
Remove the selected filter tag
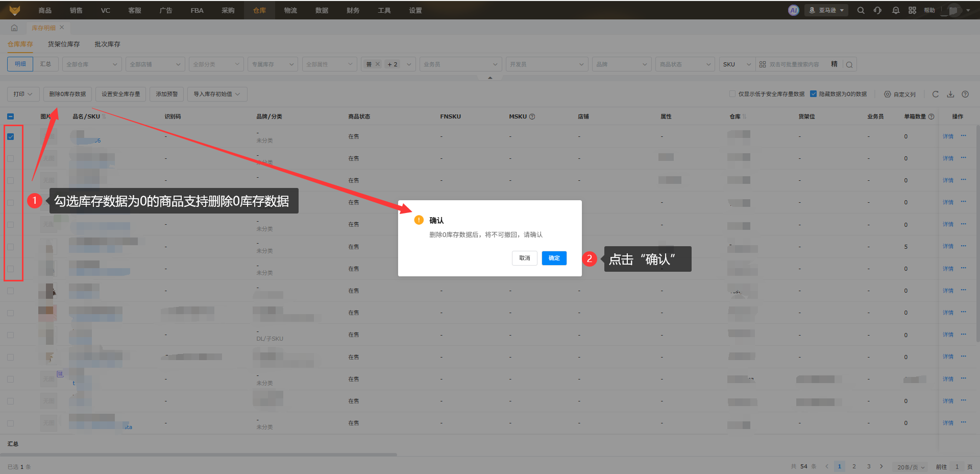click(x=378, y=64)
